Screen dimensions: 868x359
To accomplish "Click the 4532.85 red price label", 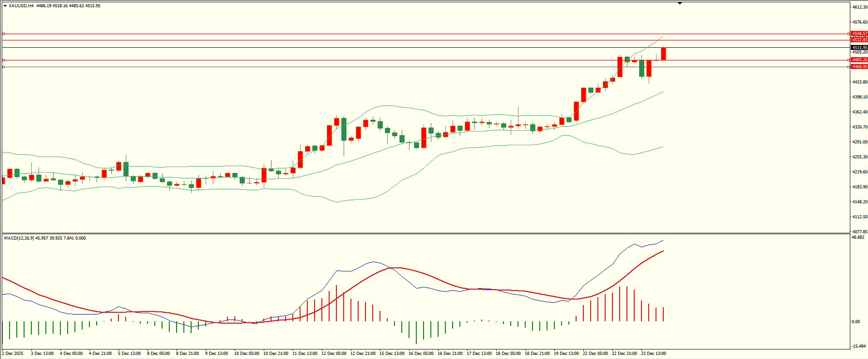I will pos(859,40).
